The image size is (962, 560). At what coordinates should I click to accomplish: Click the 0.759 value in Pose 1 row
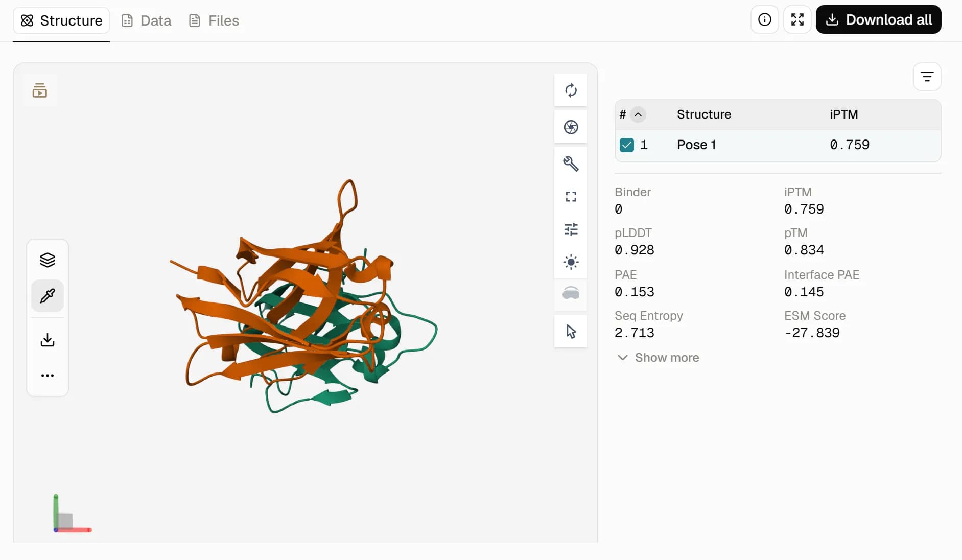(x=849, y=145)
